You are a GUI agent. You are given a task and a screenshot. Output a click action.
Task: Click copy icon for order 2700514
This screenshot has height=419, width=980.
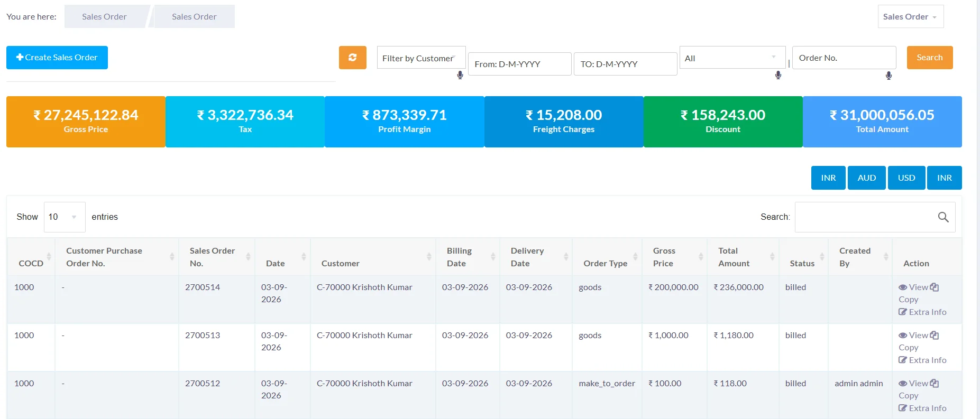tap(935, 287)
